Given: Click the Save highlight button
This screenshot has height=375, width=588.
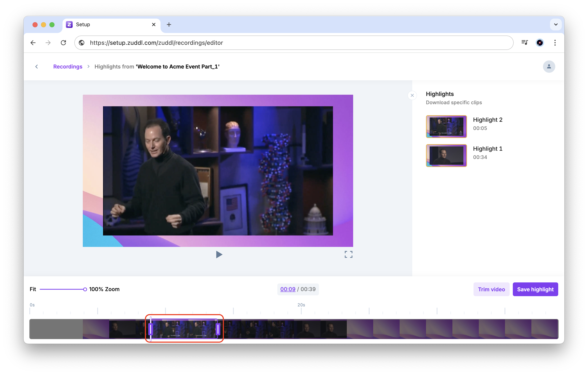Looking at the screenshot, I should tap(535, 289).
